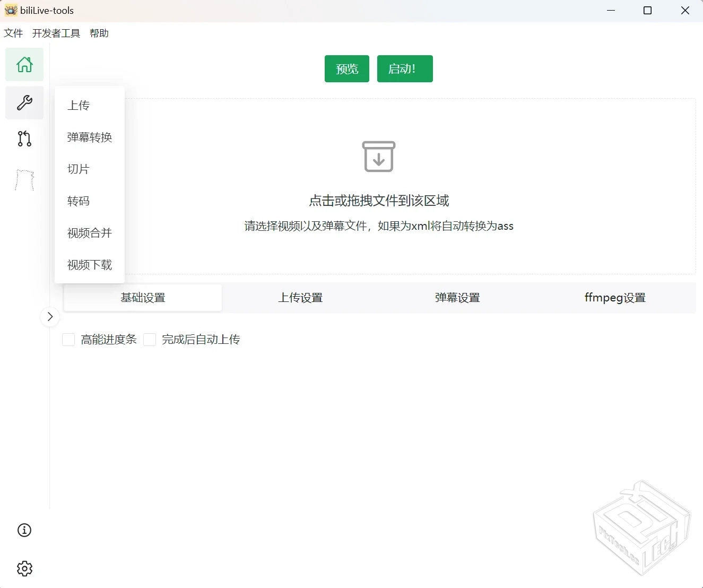The image size is (703, 588).
Task: Select the Home icon in the sidebar
Action: point(24,64)
